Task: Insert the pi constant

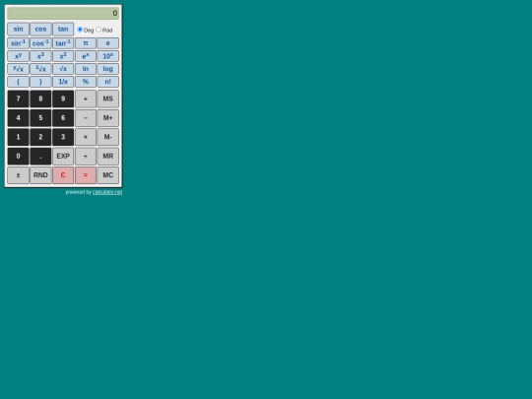Action: click(86, 43)
